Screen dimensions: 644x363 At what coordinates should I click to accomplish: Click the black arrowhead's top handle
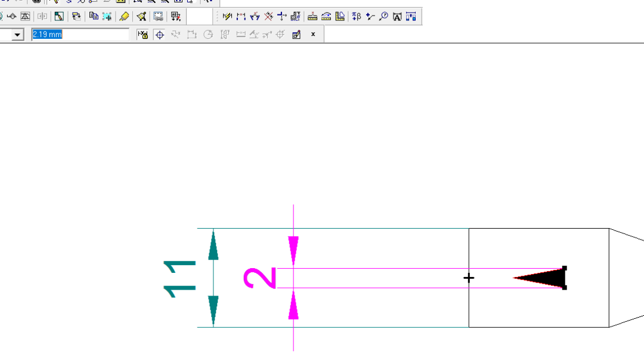click(x=564, y=268)
